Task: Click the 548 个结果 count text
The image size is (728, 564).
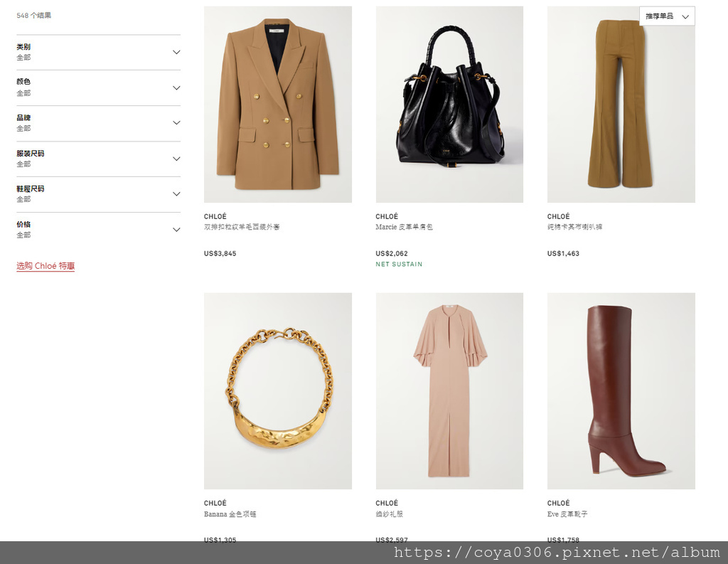Action: coord(34,16)
